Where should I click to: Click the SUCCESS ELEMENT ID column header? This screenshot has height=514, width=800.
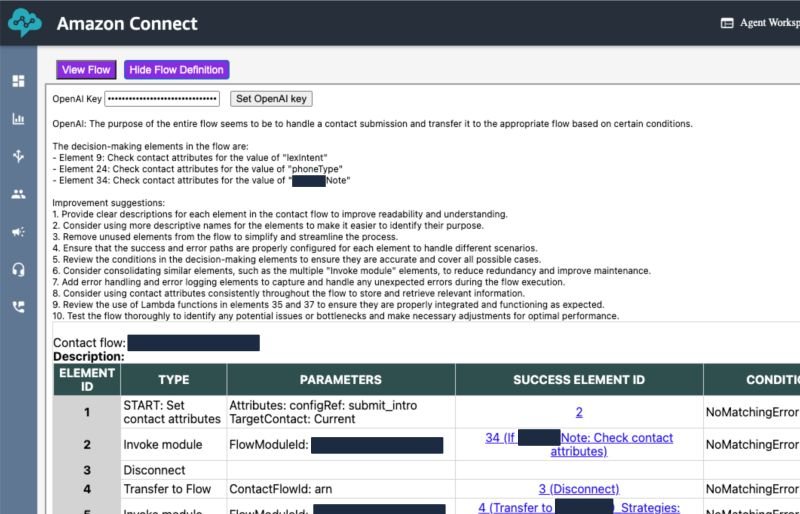pyautogui.click(x=579, y=380)
